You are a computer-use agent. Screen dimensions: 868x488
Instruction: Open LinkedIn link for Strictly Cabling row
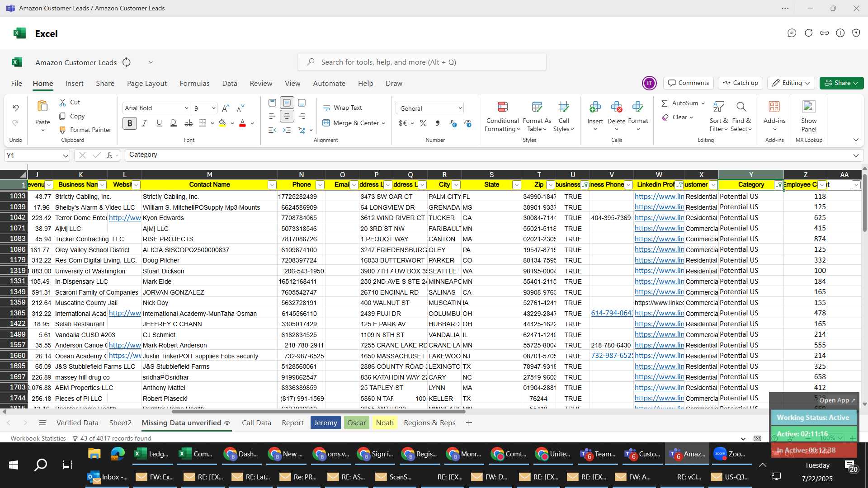[x=659, y=197]
